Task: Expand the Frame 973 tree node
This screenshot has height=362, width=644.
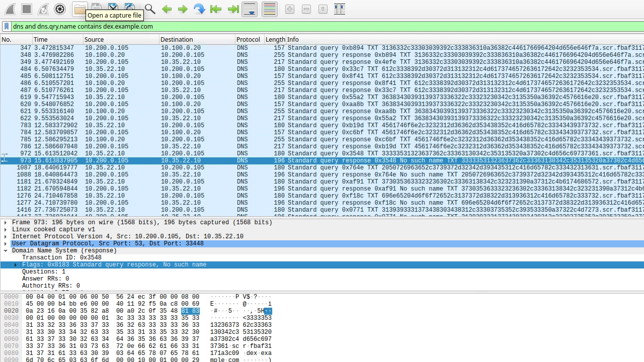Action: click(x=6, y=222)
